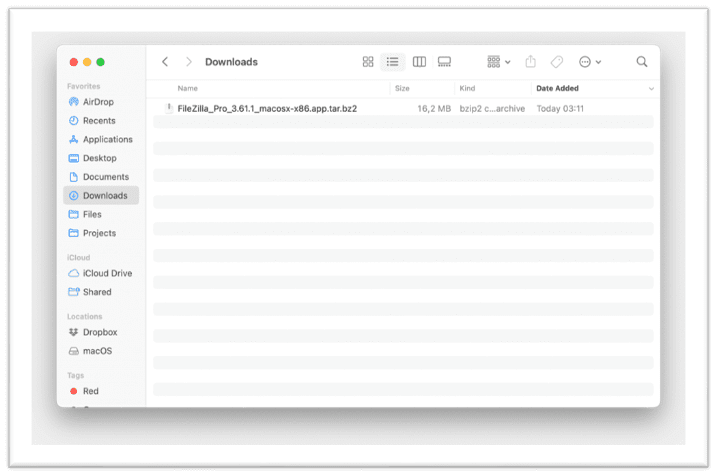Click the Favorites section header
This screenshot has height=476, width=714.
[x=83, y=86]
